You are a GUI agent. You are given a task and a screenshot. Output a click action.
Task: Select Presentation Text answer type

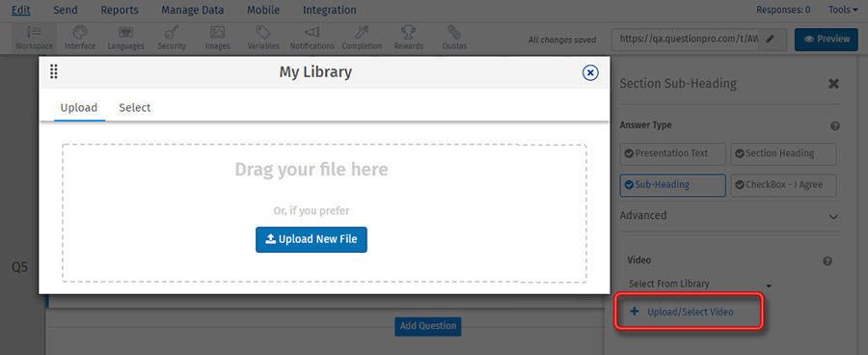672,154
